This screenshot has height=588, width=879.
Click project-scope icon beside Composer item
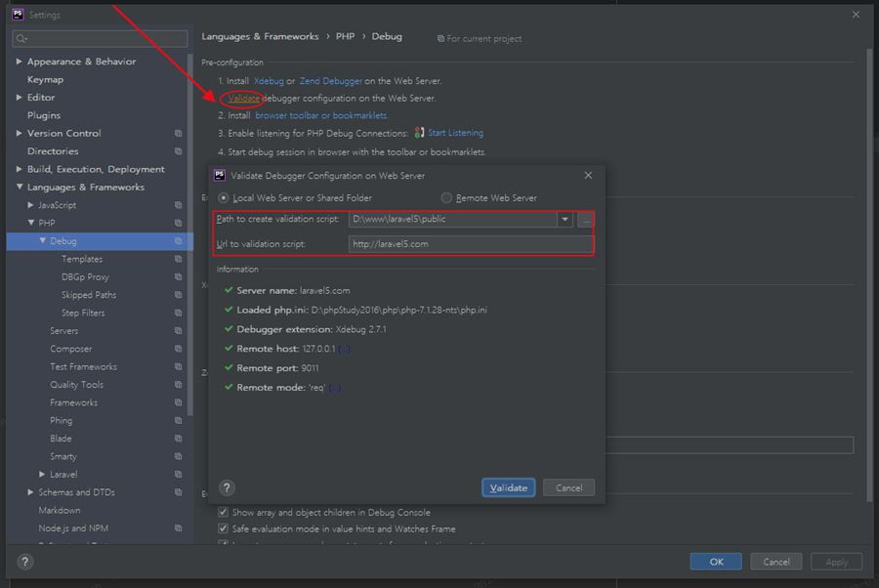pyautogui.click(x=178, y=349)
